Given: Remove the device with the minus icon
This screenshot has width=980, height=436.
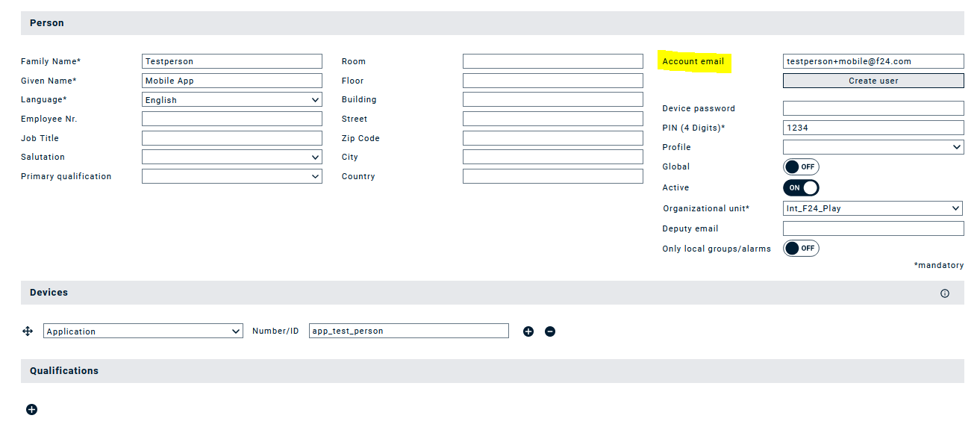Looking at the screenshot, I should click(x=550, y=331).
